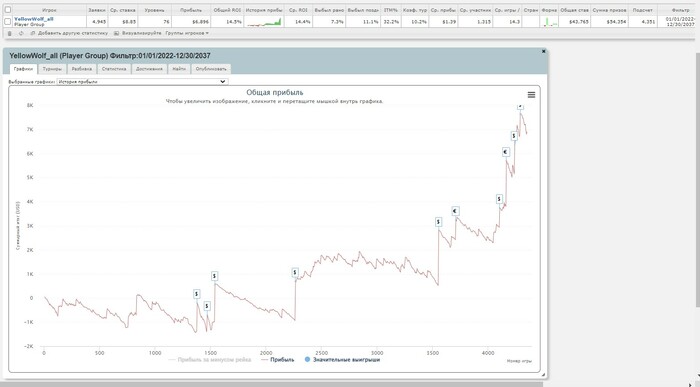Click the $ win marker near 6.7K profit

(x=514, y=136)
